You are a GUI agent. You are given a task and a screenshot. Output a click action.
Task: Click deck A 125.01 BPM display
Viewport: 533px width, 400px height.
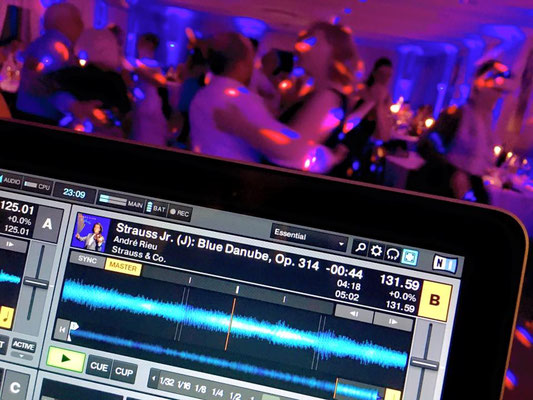coord(17,207)
